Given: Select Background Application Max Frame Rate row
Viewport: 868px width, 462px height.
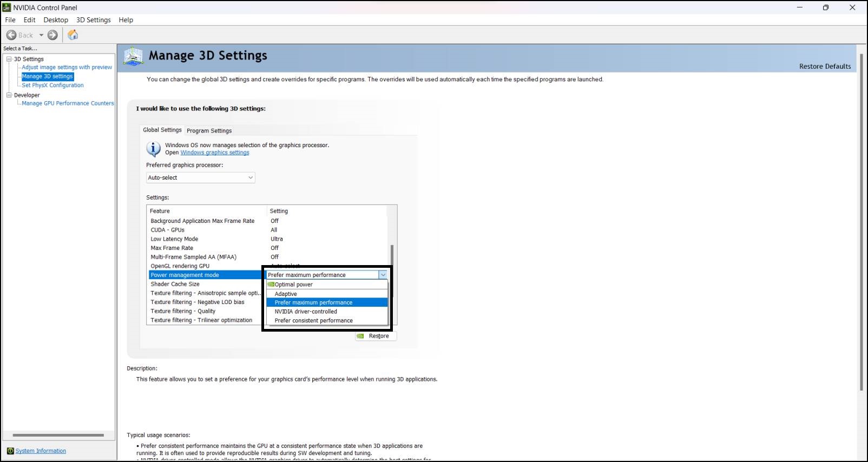Looking at the screenshot, I should [268, 221].
